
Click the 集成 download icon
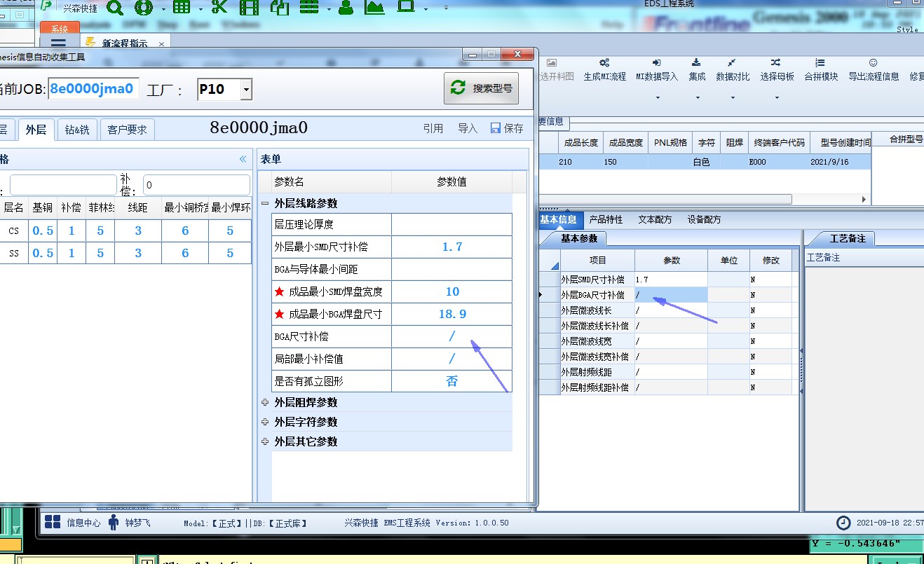coord(696,62)
